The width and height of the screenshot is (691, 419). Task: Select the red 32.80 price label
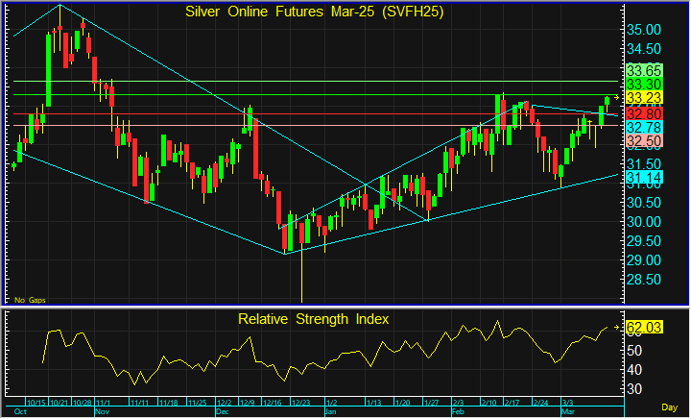[x=643, y=114]
